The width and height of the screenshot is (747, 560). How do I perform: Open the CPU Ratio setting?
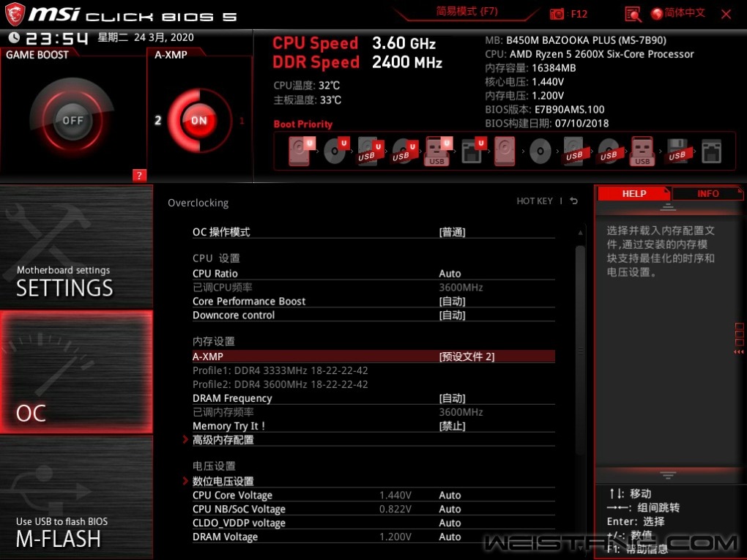pos(373,273)
